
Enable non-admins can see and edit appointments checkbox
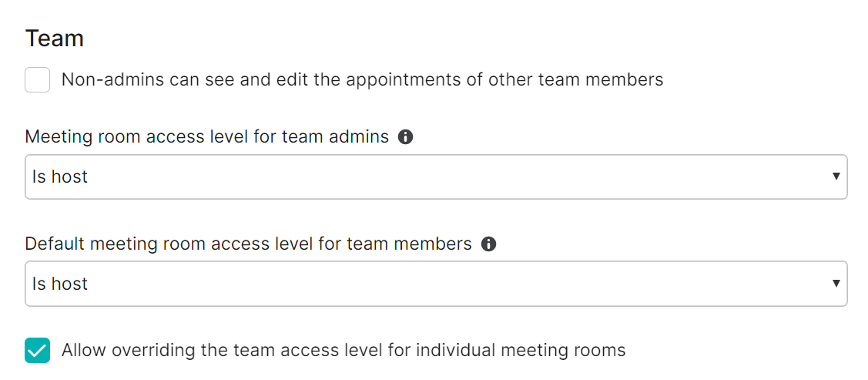pyautogui.click(x=37, y=79)
